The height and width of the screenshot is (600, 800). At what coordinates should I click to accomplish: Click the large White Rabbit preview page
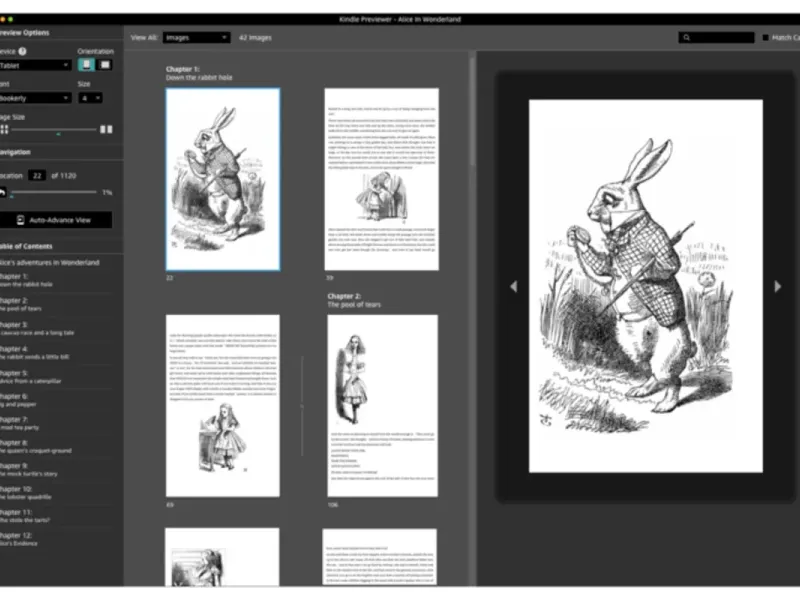click(x=646, y=286)
